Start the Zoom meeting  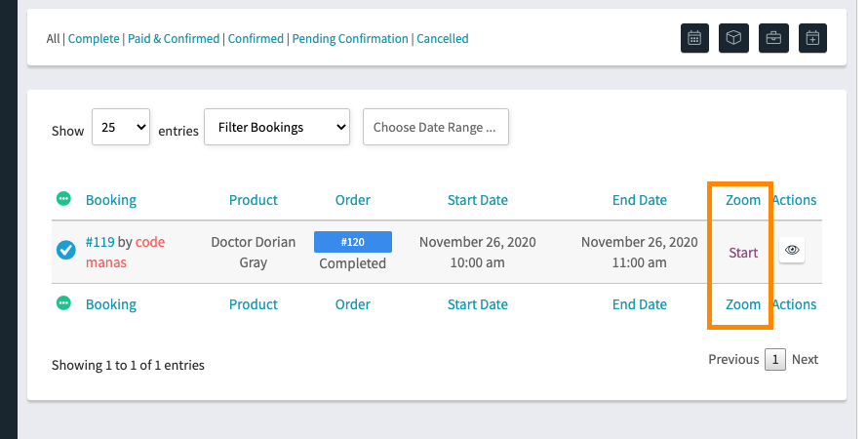743,253
